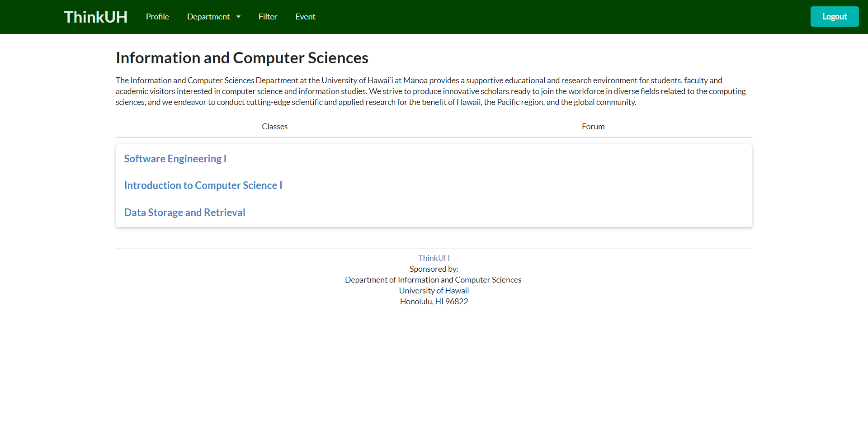Open the Filter page
868x425 pixels.
point(268,17)
